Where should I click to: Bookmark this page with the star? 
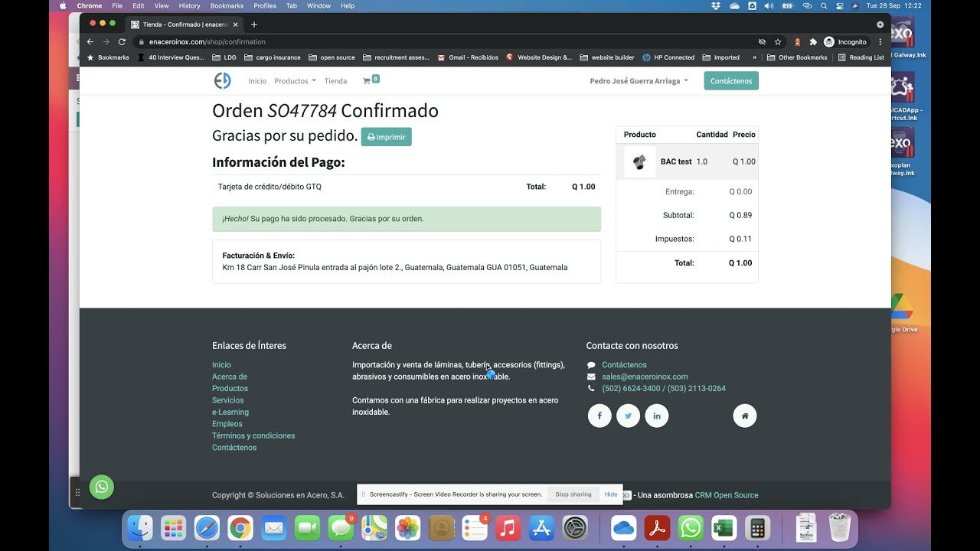[778, 42]
